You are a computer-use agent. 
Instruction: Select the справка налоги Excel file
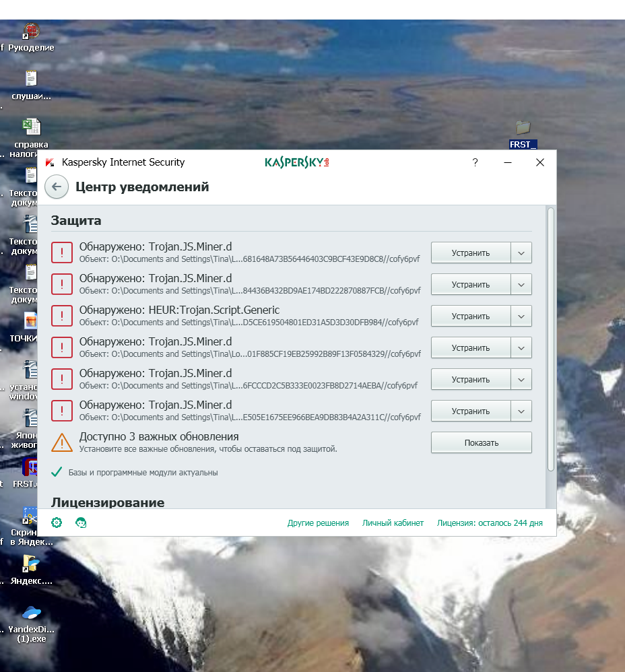(x=30, y=138)
